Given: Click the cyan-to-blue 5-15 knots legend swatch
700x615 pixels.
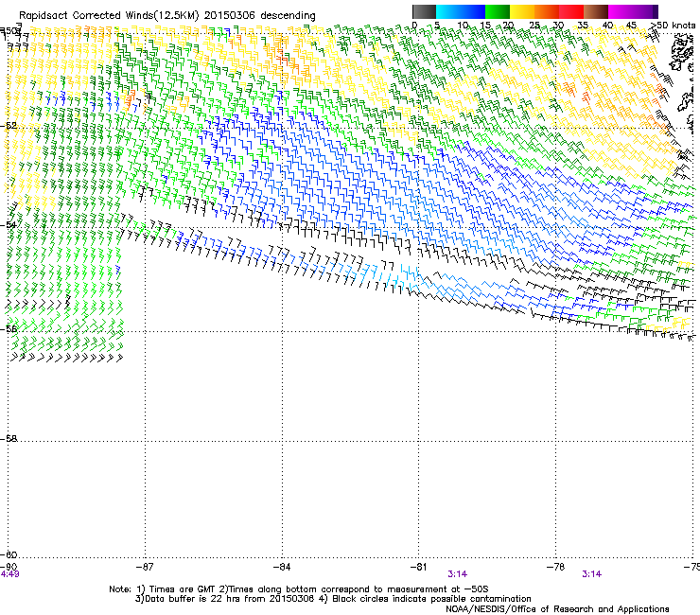Looking at the screenshot, I should pos(461,11).
